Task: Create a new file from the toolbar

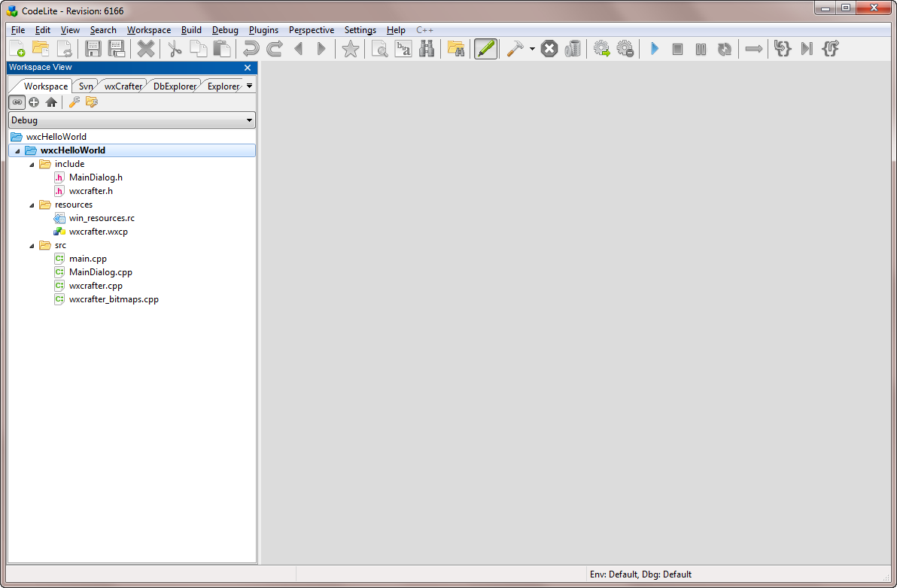Action: tap(17, 49)
